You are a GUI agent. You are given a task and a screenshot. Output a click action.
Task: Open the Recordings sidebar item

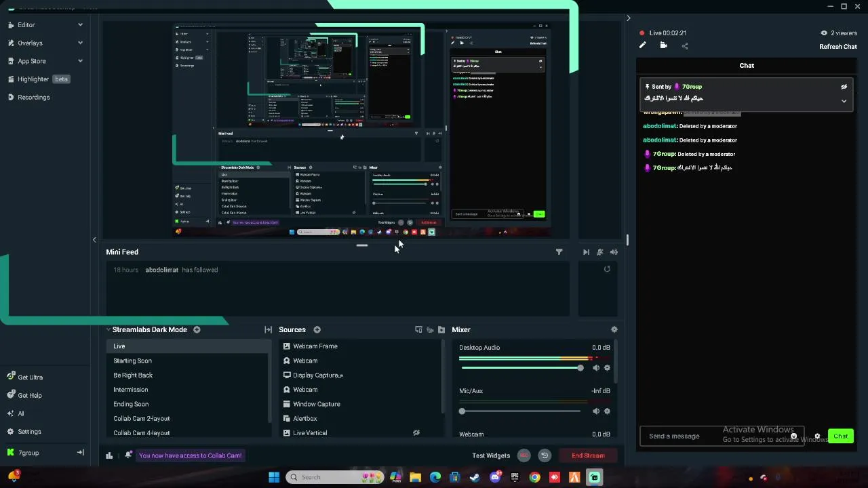[x=33, y=98]
